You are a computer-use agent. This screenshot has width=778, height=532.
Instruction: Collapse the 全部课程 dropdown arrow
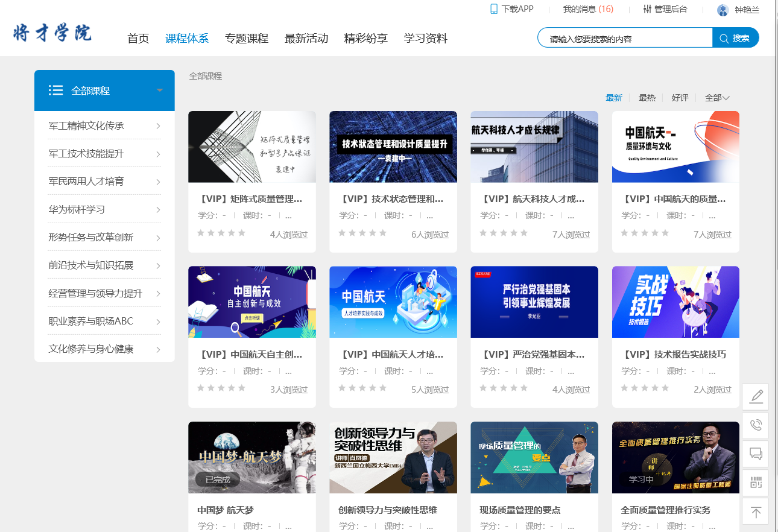click(x=160, y=90)
